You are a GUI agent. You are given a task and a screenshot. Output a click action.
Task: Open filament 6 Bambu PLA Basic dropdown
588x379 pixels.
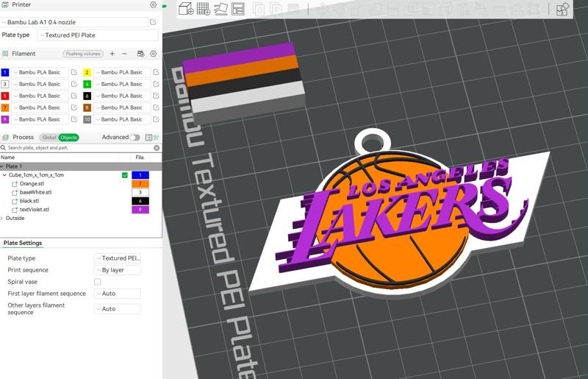coord(122,96)
